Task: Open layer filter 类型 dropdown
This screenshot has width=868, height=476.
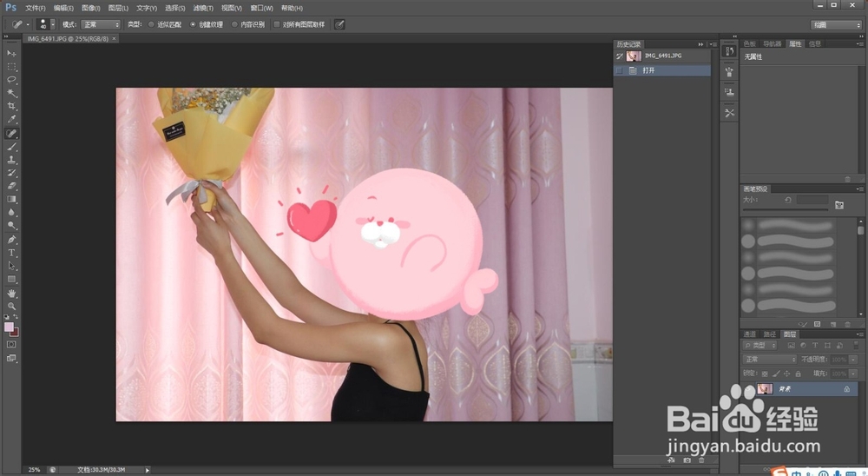Action: pos(759,345)
